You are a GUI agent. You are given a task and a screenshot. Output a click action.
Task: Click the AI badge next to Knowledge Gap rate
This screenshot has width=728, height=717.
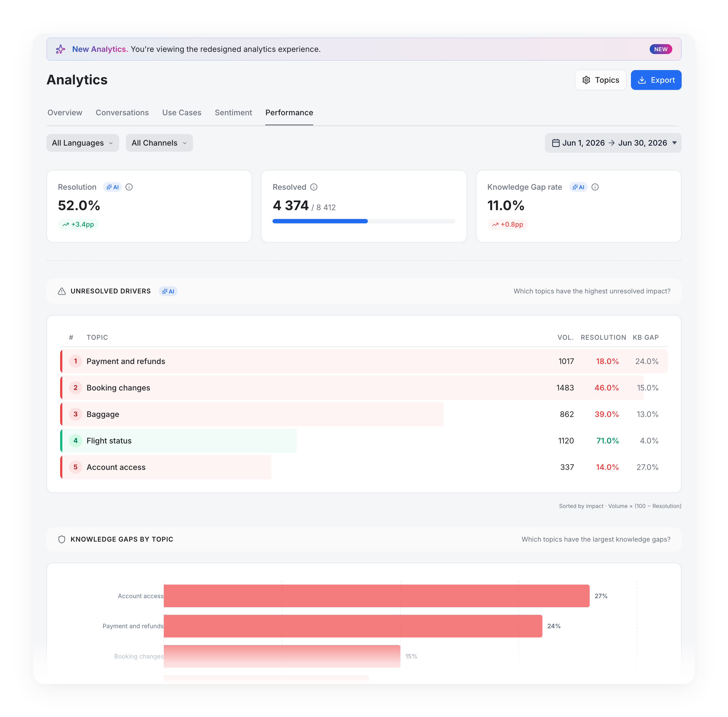coord(578,187)
